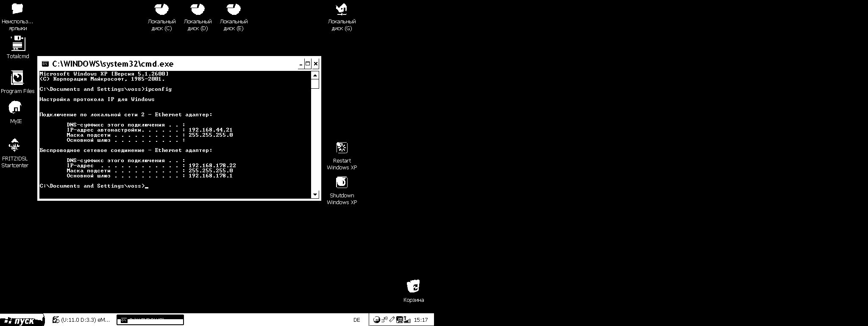The height and width of the screenshot is (326, 868).
Task: Click the Shutdown Windows XP shortcut
Action: coord(342,183)
